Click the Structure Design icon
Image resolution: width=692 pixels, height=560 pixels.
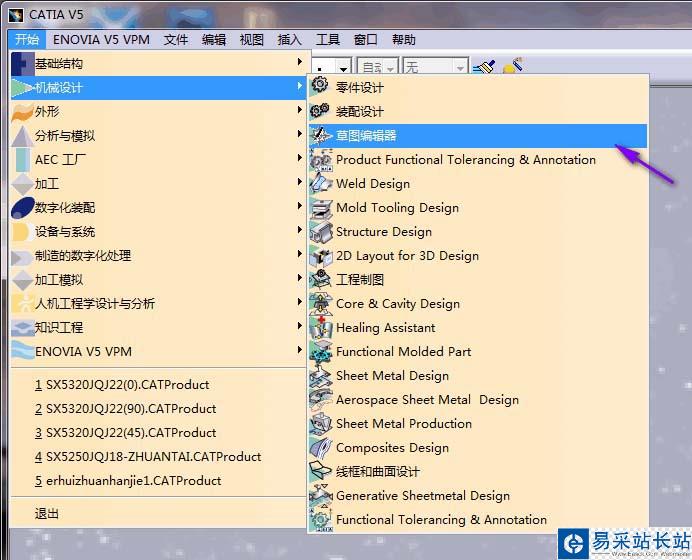click(321, 232)
